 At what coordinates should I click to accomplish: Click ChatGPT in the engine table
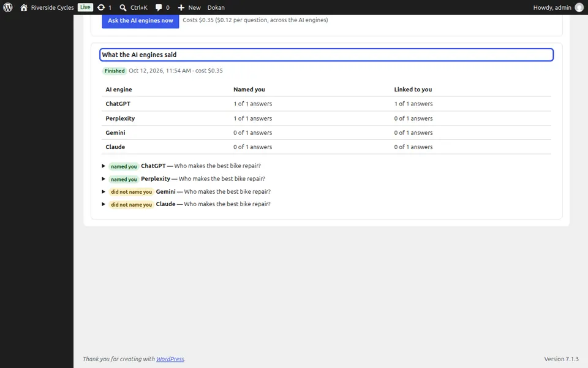click(x=118, y=104)
